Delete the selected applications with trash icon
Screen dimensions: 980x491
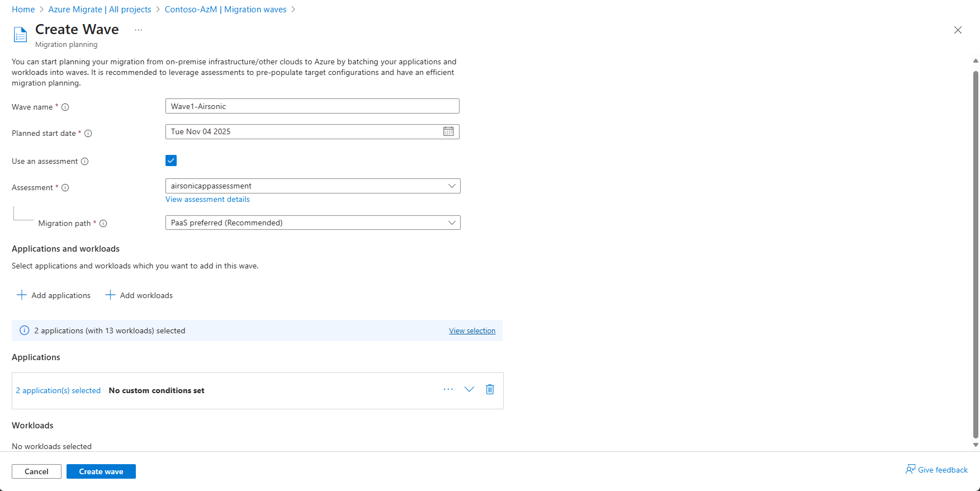(490, 389)
